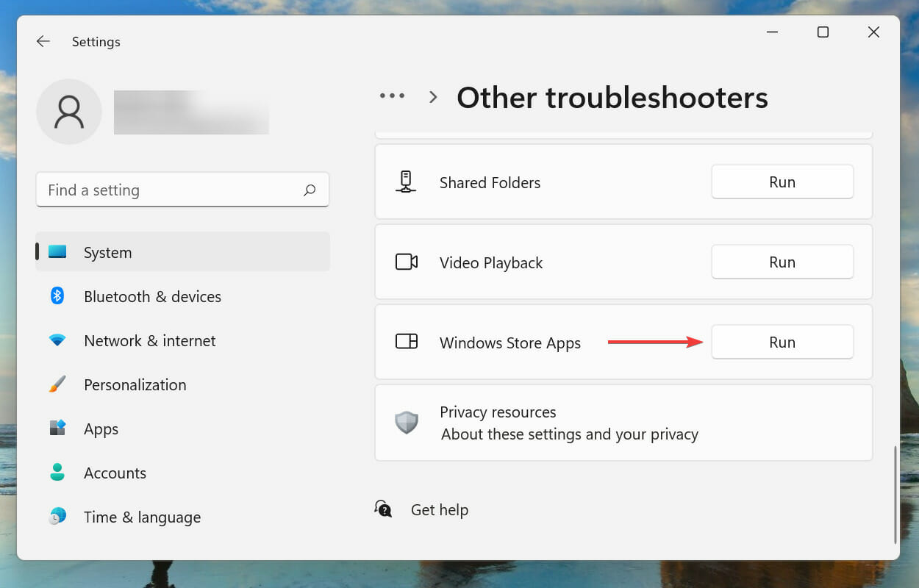Open the Get help link
This screenshot has width=919, height=588.
coord(439,509)
